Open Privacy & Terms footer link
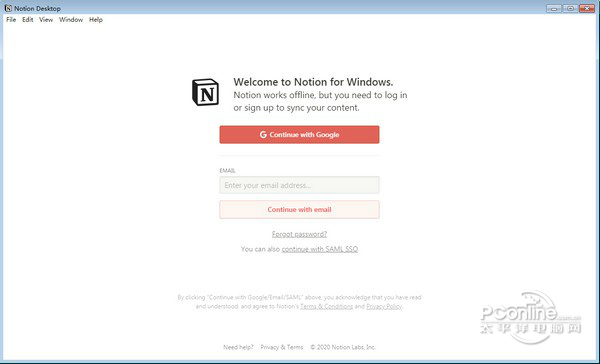Viewport: 600px width, 364px height. tap(282, 347)
